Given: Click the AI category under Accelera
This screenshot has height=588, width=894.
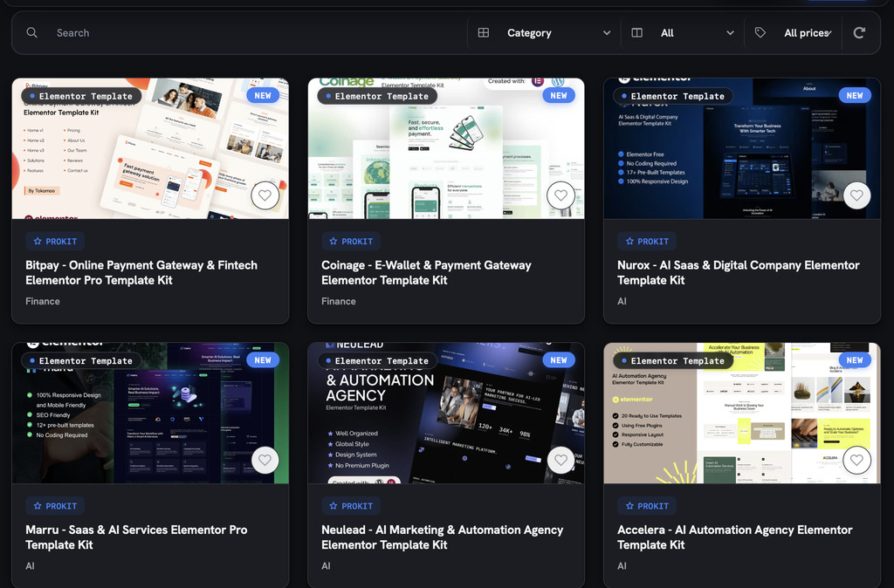Looking at the screenshot, I should [x=622, y=566].
